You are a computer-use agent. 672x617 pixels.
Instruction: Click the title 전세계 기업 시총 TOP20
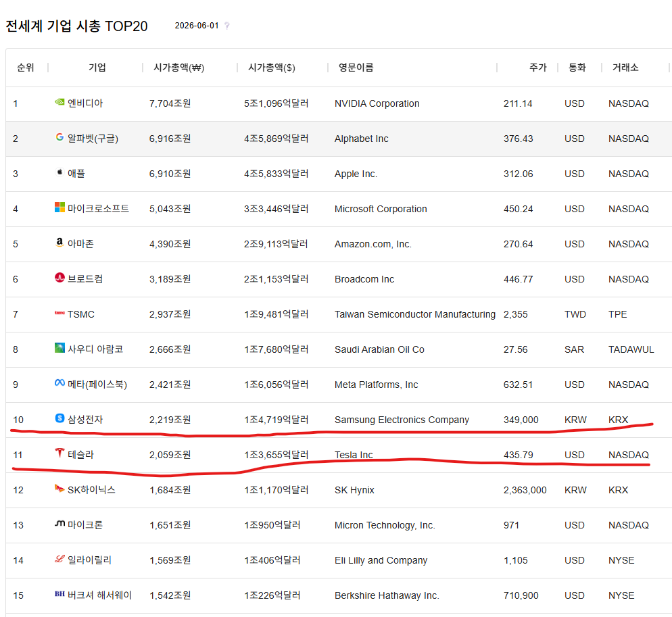(x=76, y=26)
